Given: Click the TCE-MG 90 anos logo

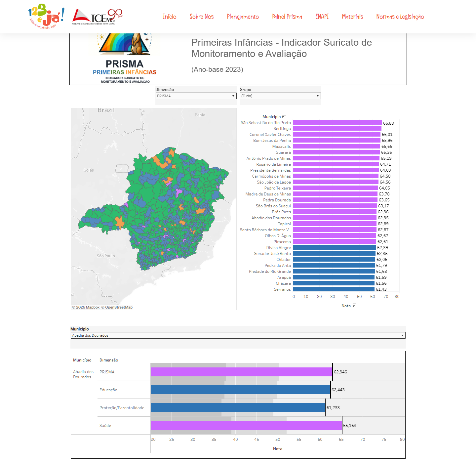Looking at the screenshot, I should (x=98, y=17).
